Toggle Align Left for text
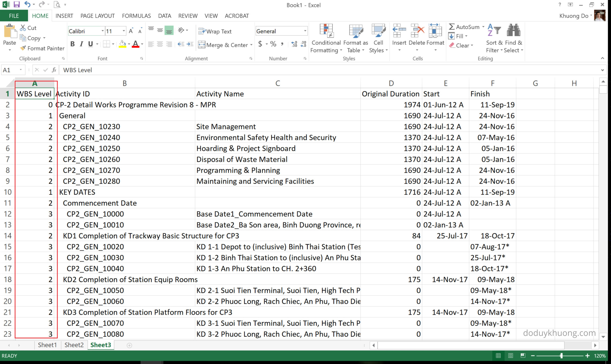Image resolution: width=611 pixels, height=364 pixels. [151, 44]
